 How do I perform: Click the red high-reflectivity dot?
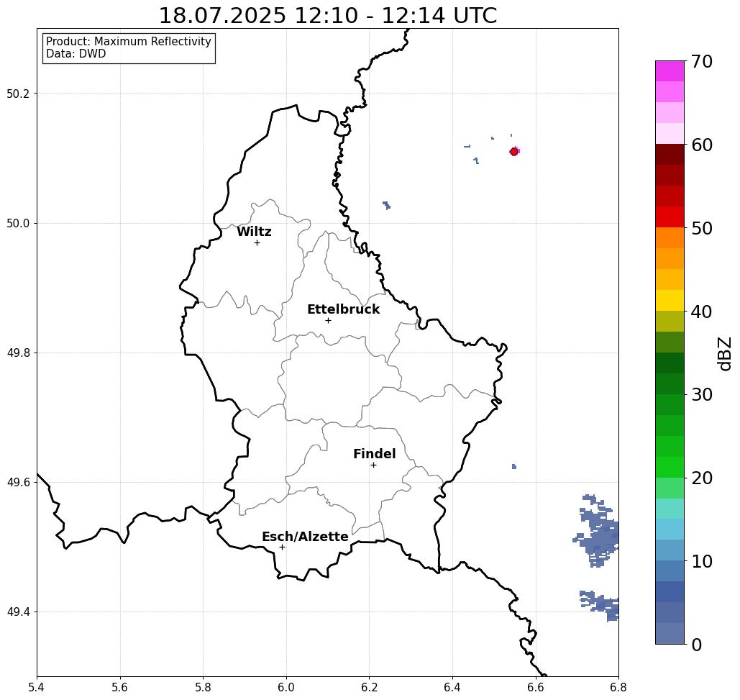click(x=514, y=152)
